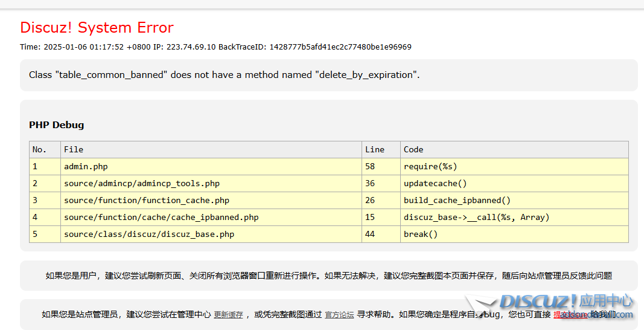Click the Discuz! System Error heading
644x330 pixels.
(x=97, y=28)
